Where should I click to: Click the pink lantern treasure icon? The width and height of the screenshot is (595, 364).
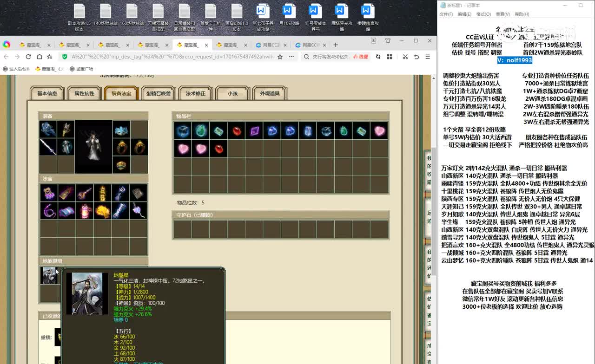pyautogui.click(x=84, y=210)
